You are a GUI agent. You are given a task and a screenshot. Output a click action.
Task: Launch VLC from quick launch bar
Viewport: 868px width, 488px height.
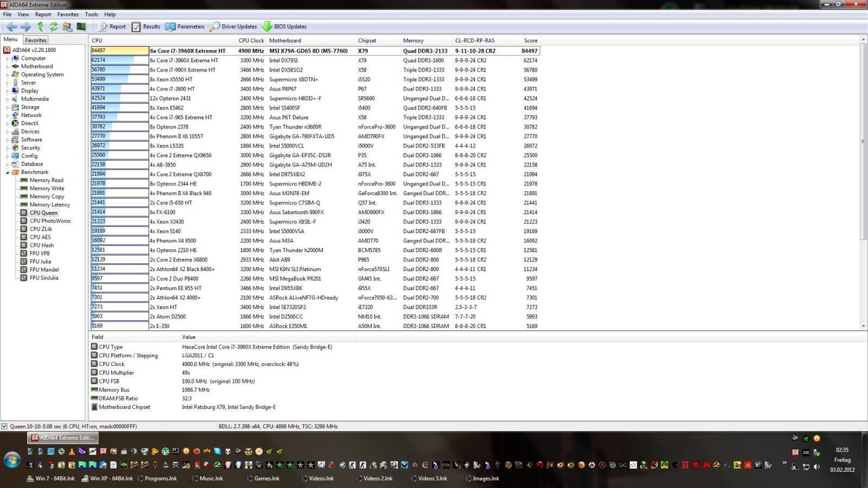[72, 451]
